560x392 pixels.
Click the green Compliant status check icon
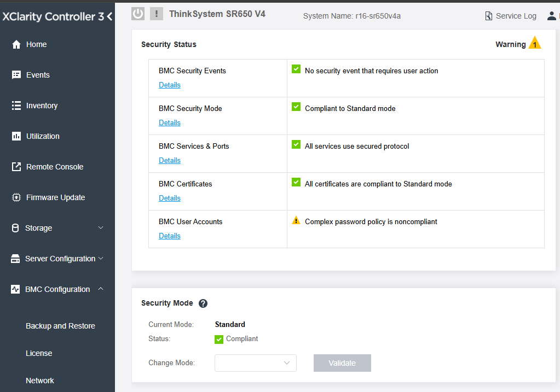(219, 339)
